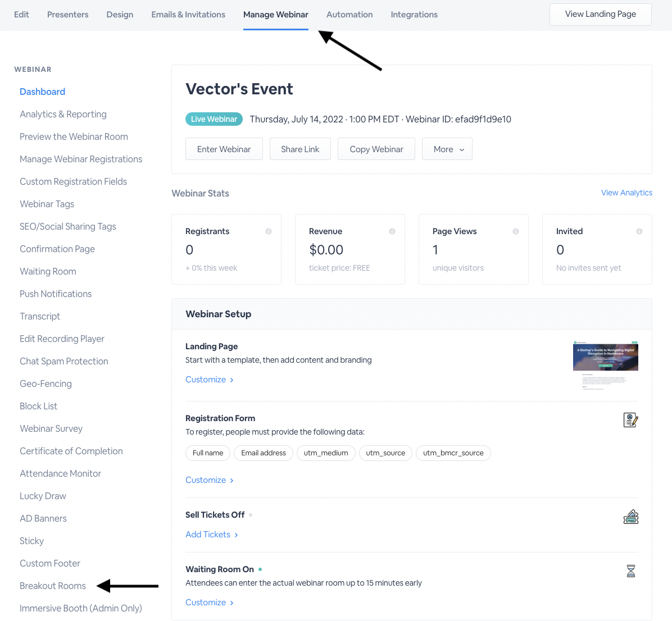Click the registration form pencil icon

631,420
